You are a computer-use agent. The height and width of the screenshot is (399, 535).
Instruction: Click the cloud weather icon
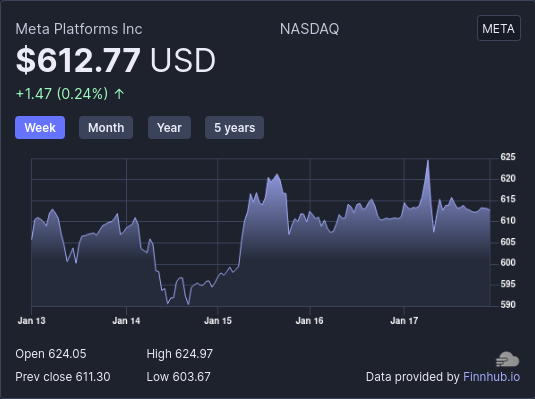coord(508,359)
